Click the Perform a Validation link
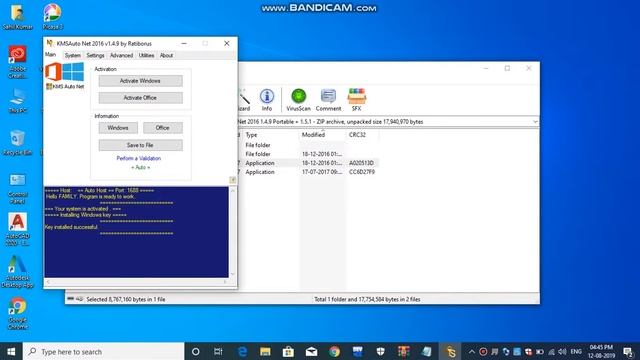This screenshot has width=640, height=360. click(139, 158)
